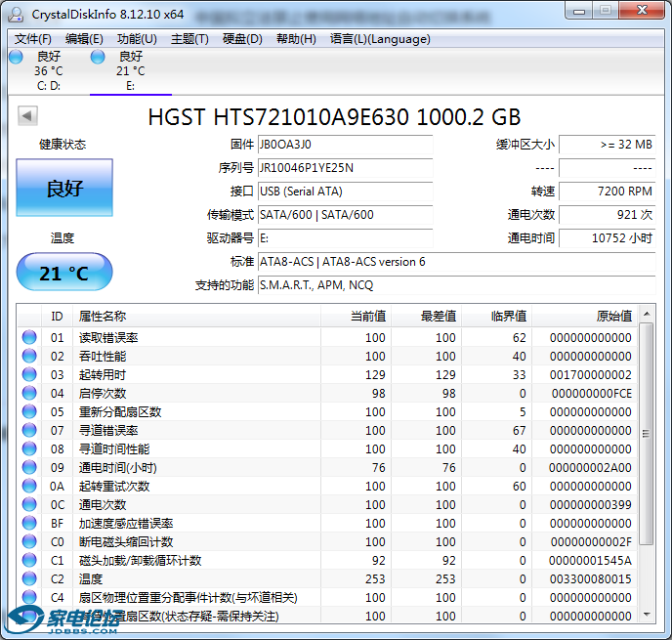Viewport: 672px width, 640px height.
Task: Click raw value 000000002A00 in row 09
Action: click(590, 468)
